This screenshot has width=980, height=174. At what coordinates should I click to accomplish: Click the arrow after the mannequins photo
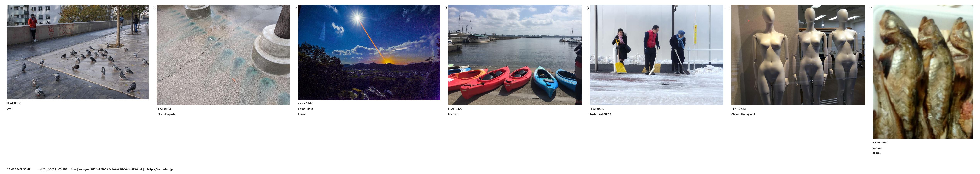pos(869,8)
